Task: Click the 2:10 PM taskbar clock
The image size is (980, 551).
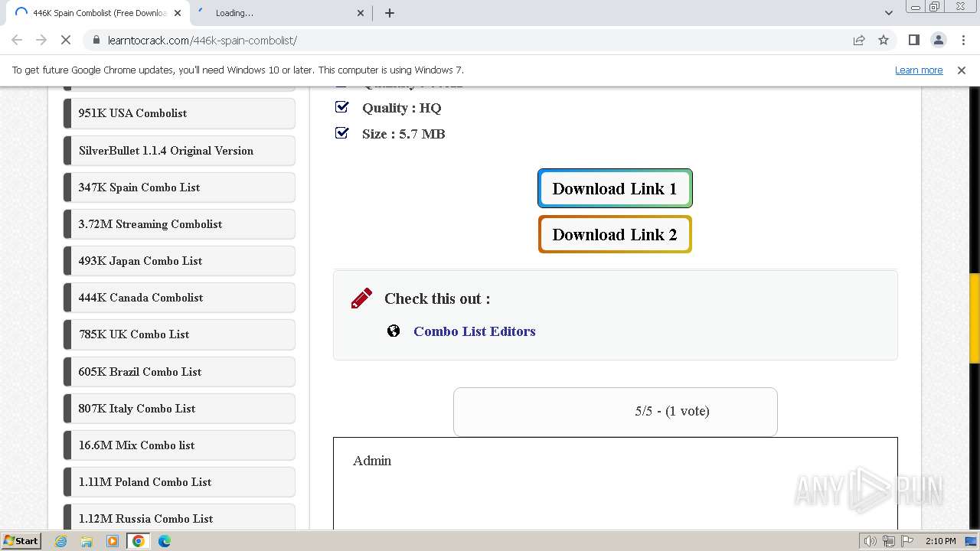Action: click(x=940, y=541)
